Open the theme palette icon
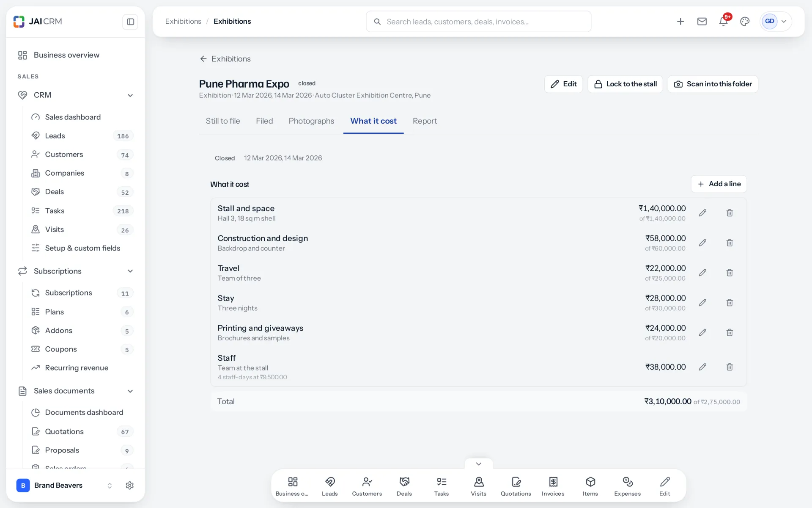Viewport: 812px width, 508px height. pyautogui.click(x=745, y=21)
